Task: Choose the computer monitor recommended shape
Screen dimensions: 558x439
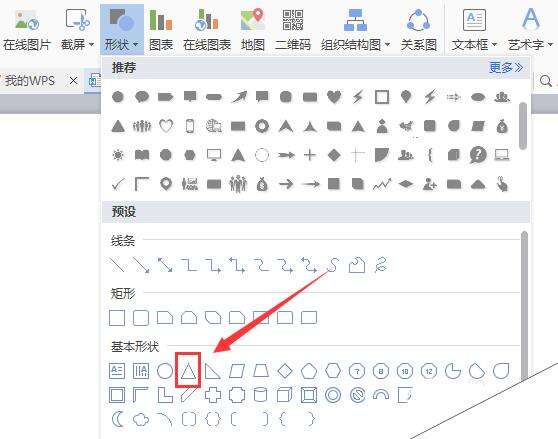Action: click(x=214, y=155)
